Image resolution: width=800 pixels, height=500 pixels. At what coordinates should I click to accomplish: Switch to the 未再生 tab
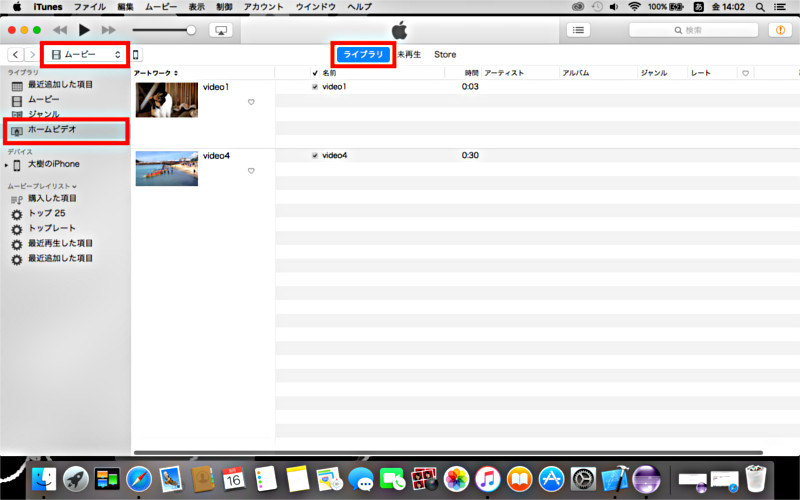point(409,55)
